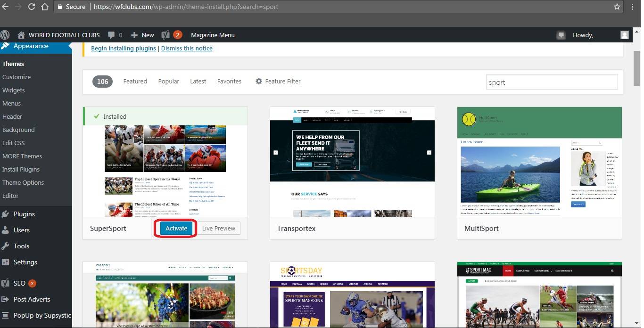Click the theme search field containing sport
The width and height of the screenshot is (644, 328).
click(552, 82)
